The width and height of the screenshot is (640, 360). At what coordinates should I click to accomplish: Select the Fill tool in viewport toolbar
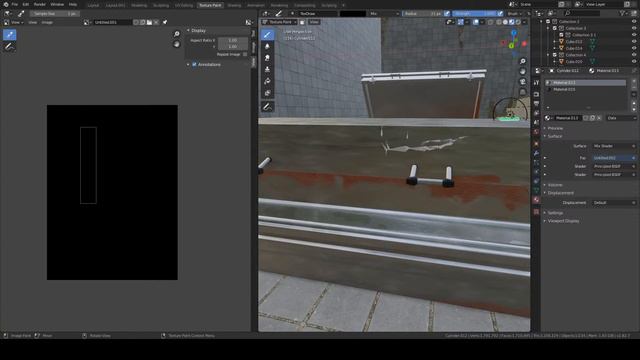[x=267, y=81]
